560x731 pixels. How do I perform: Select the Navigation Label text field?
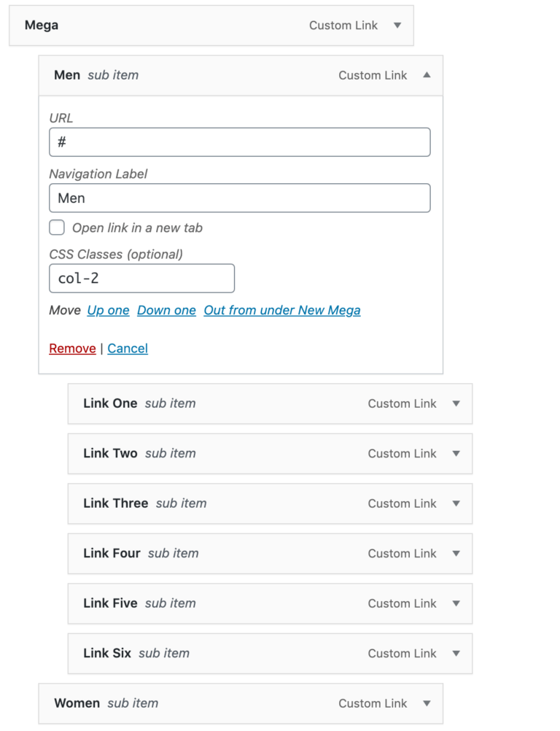coord(239,198)
